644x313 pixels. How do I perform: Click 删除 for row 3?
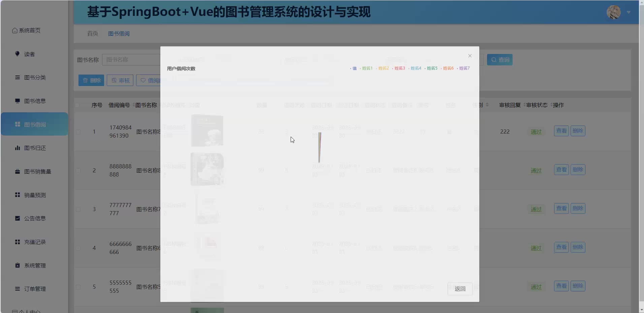pyautogui.click(x=578, y=208)
